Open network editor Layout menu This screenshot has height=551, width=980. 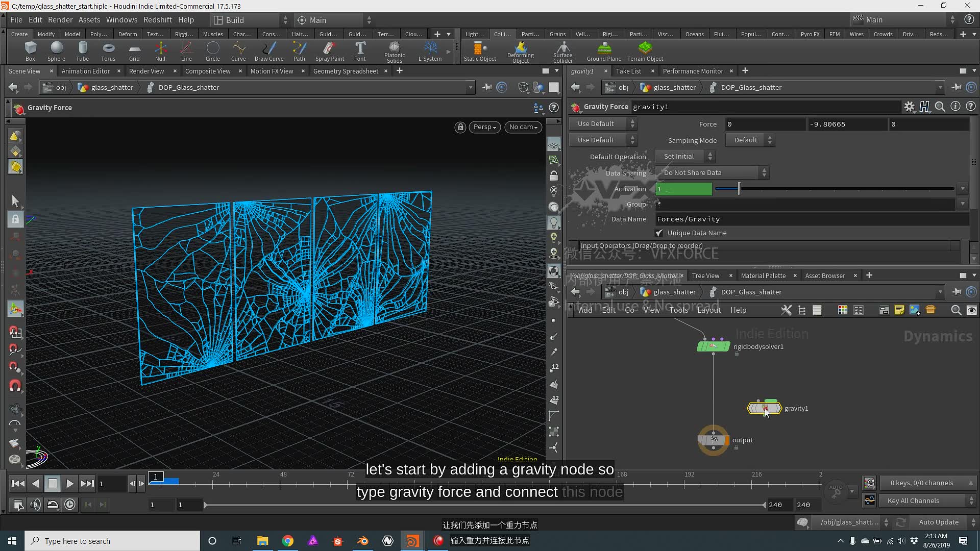[x=709, y=310]
